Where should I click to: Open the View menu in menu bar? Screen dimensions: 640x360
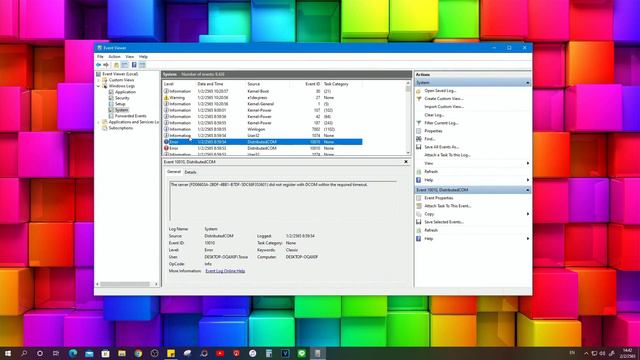point(129,56)
